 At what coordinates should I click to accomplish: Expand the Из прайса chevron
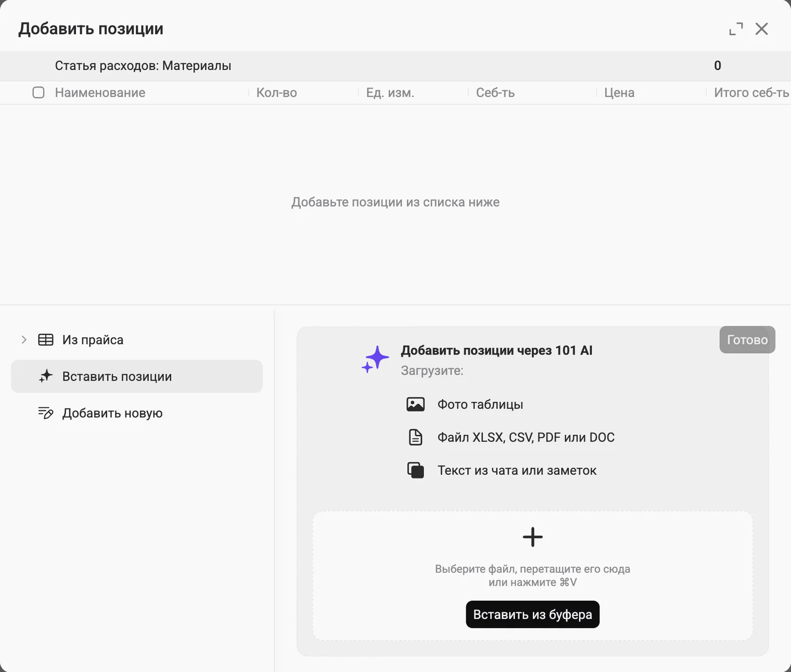[x=24, y=340]
